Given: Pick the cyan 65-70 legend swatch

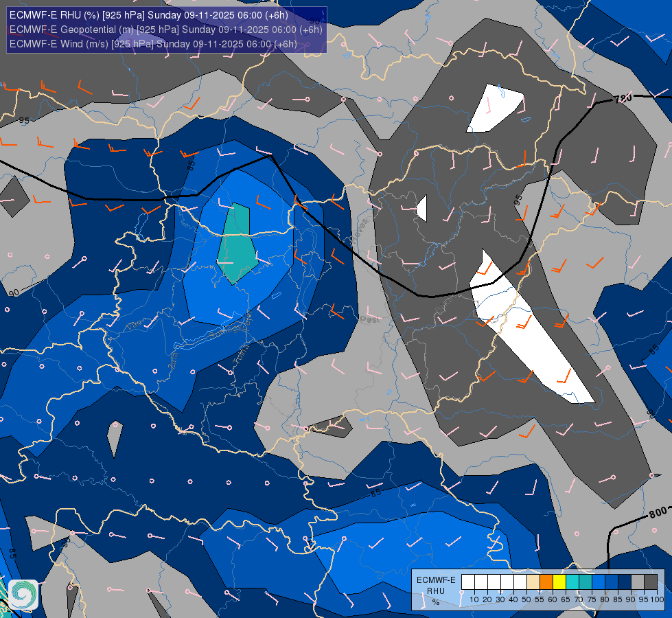Looking at the screenshot, I should tap(572, 582).
